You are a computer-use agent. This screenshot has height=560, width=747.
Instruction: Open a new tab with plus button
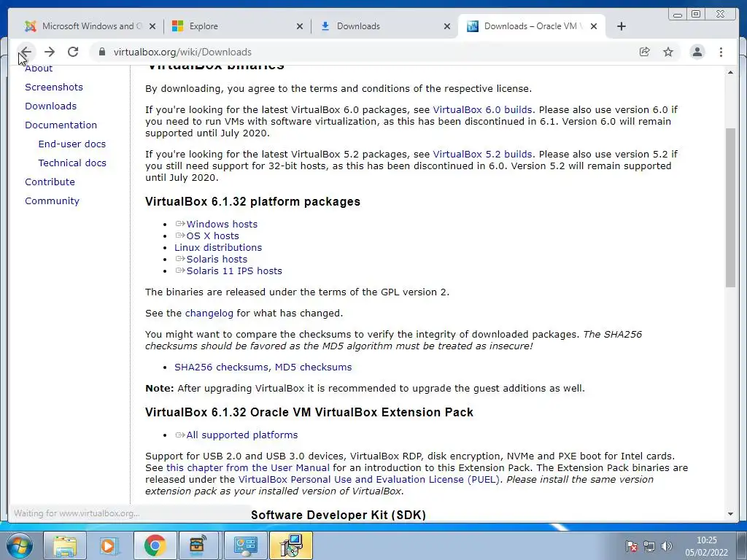622,26
